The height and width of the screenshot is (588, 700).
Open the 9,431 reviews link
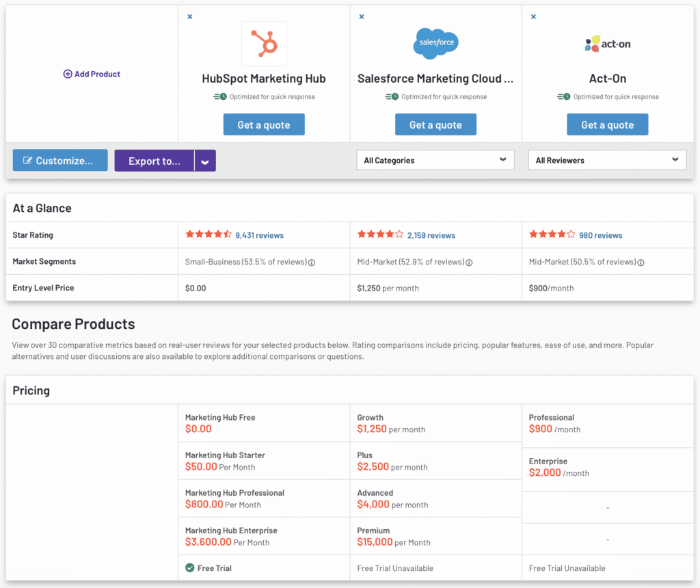(x=259, y=235)
